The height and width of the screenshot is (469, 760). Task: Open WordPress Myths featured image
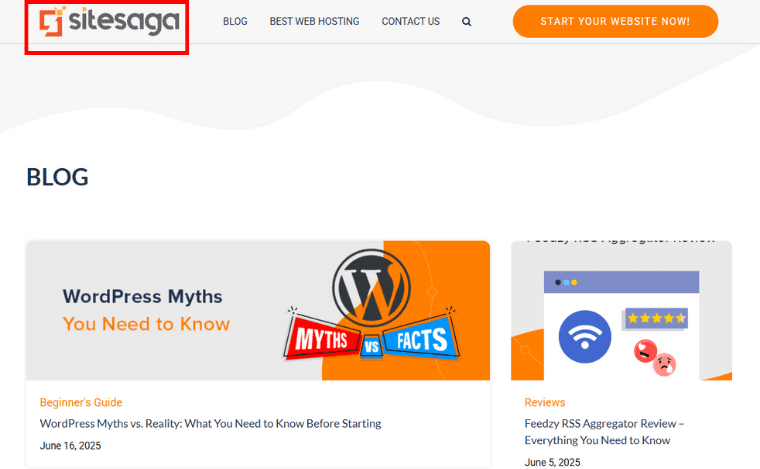258,310
